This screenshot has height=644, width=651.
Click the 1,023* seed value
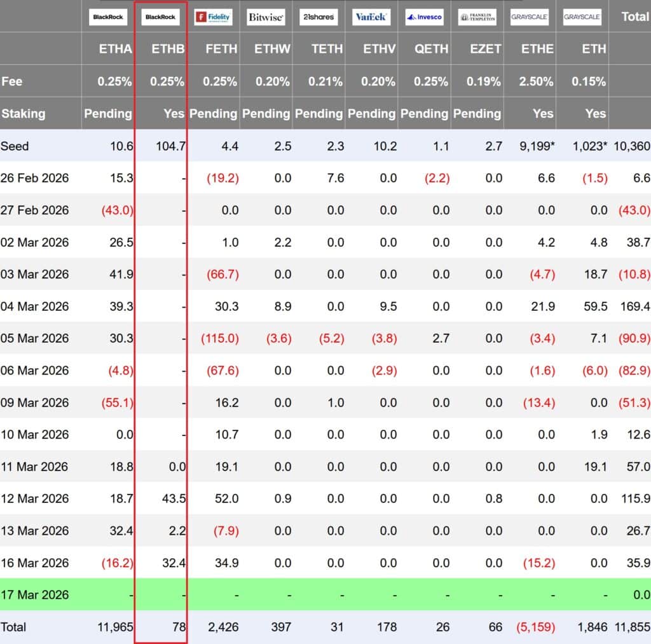(589, 146)
